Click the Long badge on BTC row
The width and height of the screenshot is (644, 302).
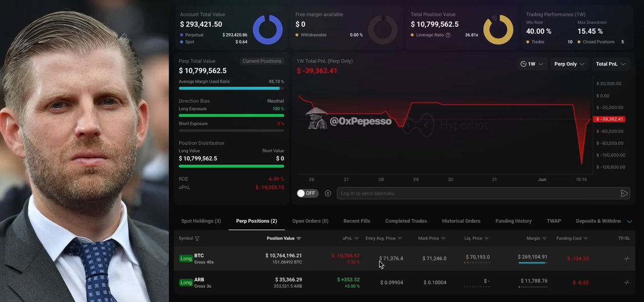186,259
